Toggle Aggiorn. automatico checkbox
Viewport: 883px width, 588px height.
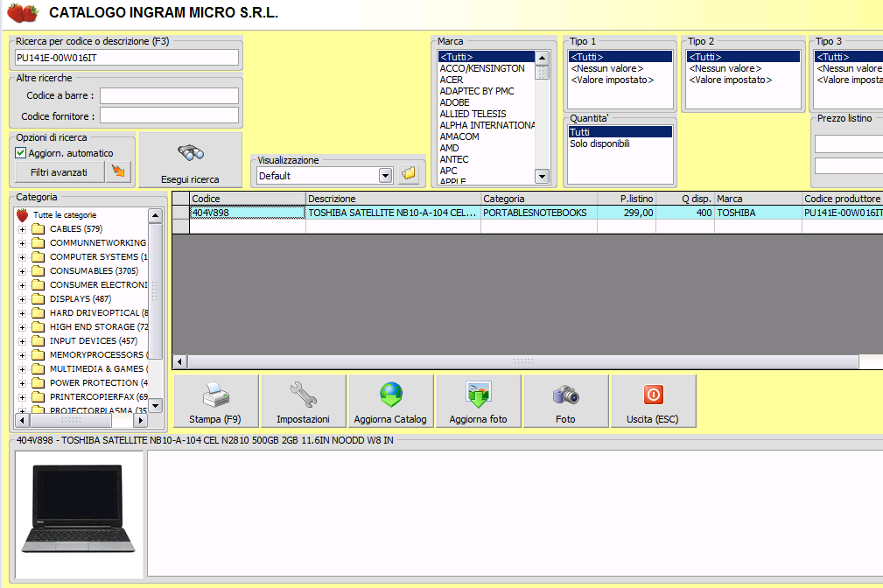(x=21, y=152)
